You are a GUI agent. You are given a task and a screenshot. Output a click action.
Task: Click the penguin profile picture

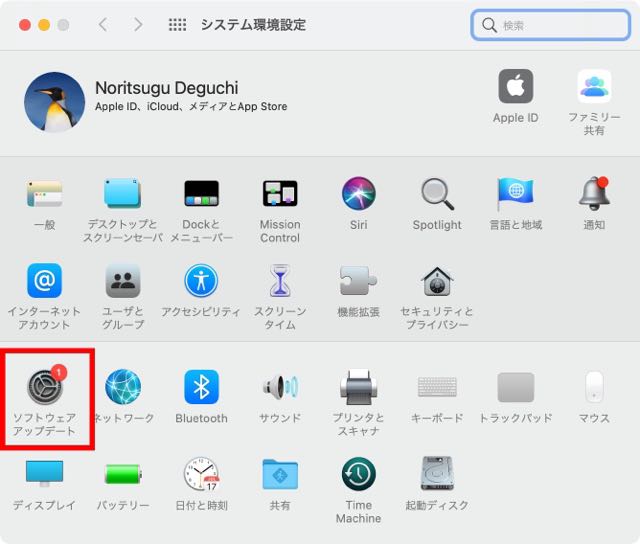tap(55, 102)
